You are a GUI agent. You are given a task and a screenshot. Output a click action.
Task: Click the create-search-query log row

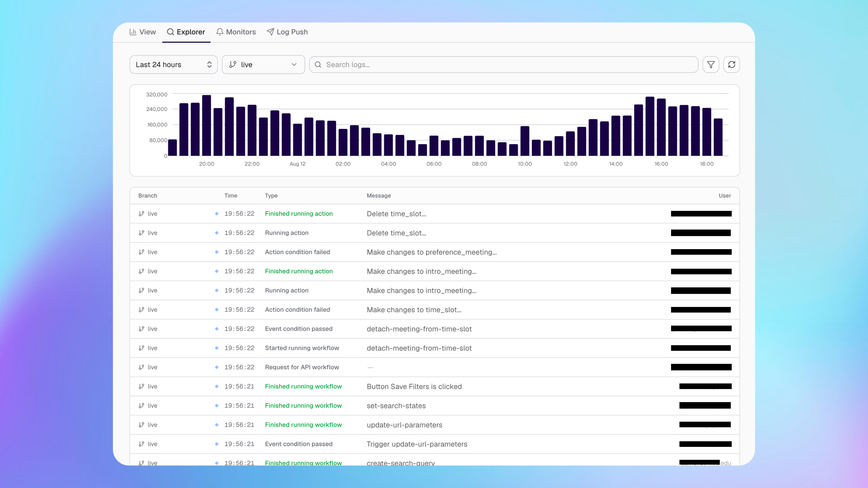coord(435,460)
